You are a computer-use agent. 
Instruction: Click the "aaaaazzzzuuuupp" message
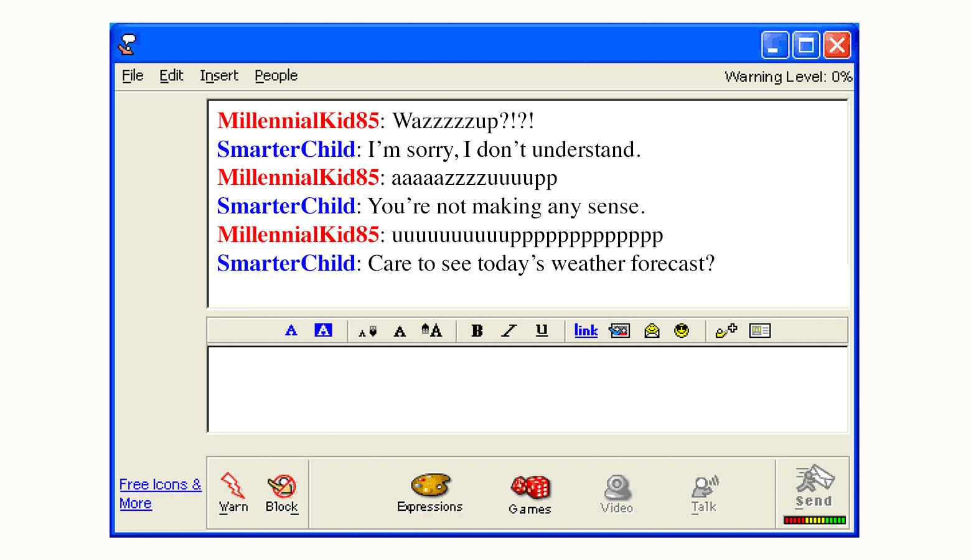(x=474, y=178)
